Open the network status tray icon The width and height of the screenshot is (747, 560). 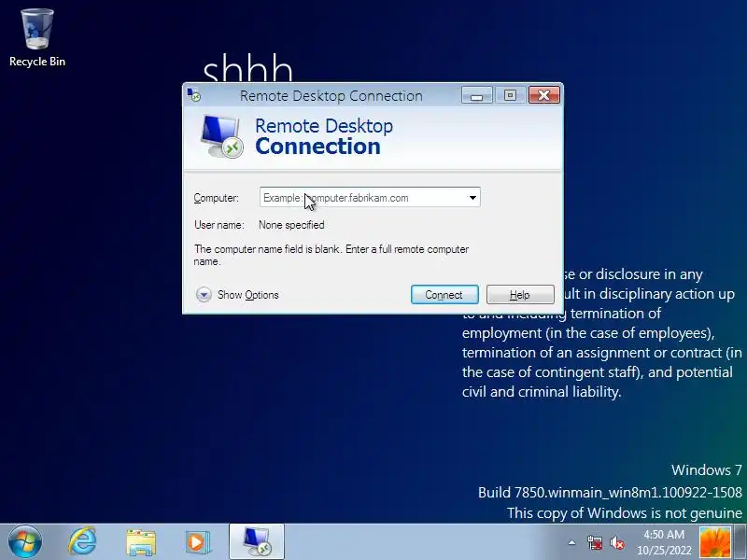pos(595,542)
